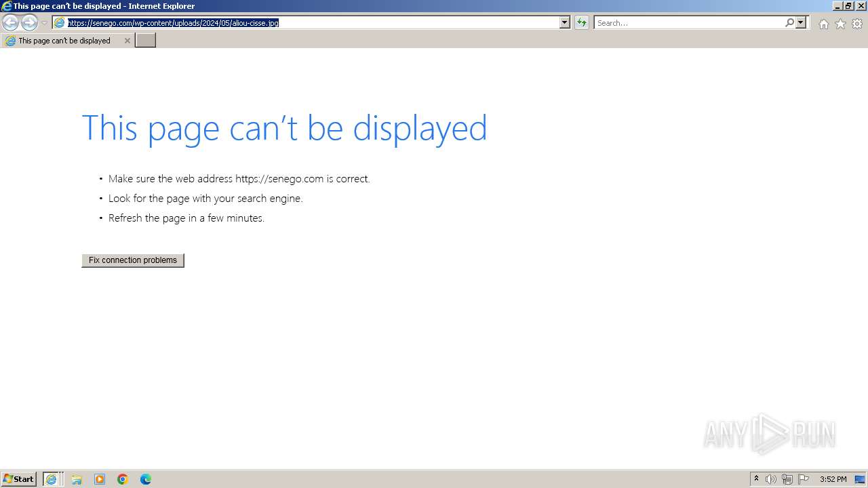This screenshot has width=868, height=488.
Task: Close the current tab with X
Action: click(127, 41)
